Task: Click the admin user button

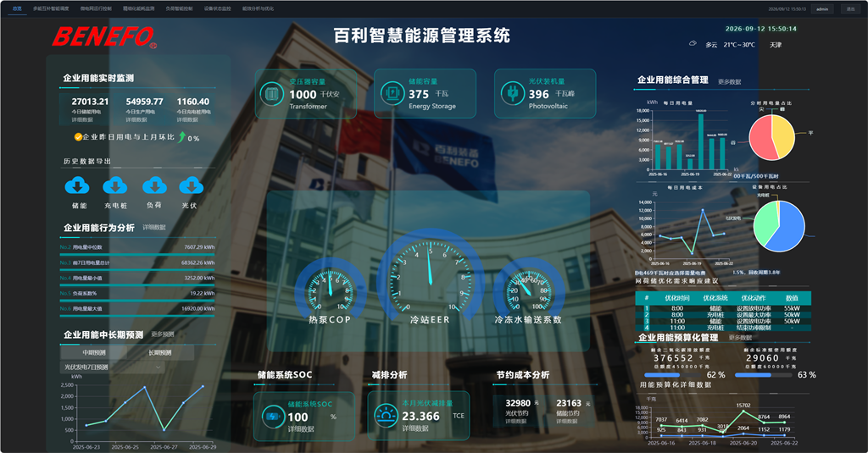Action: (822, 8)
